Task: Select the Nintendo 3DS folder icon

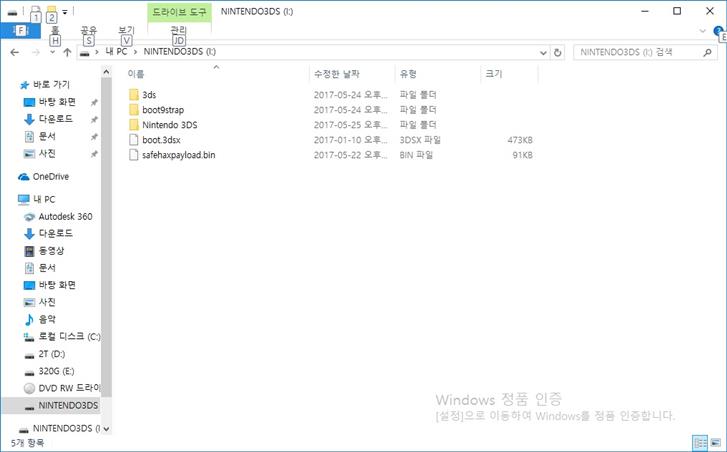Action: (x=134, y=125)
